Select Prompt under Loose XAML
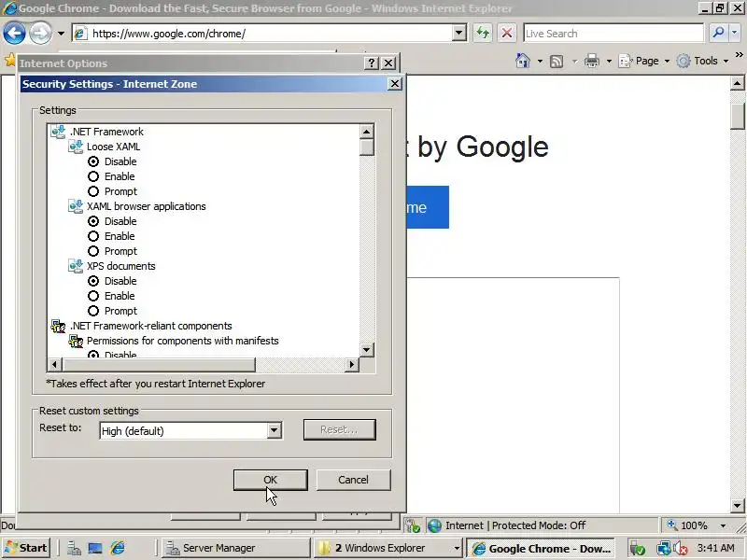 pos(93,191)
